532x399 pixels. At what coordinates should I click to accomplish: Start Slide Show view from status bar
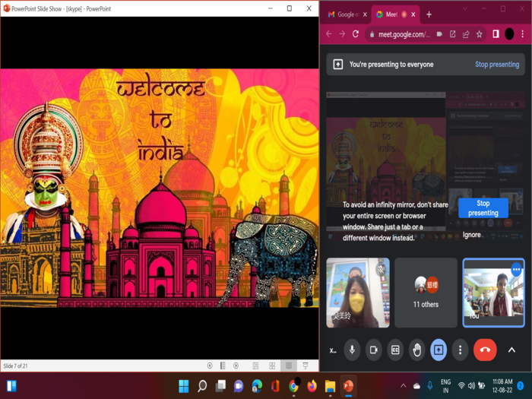[x=306, y=366]
